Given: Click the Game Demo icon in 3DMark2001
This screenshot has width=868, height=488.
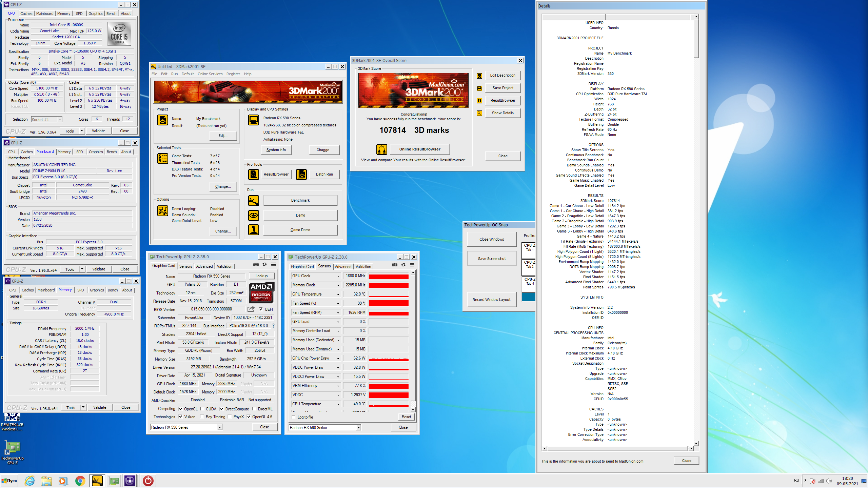Looking at the screenshot, I should (x=254, y=230).
